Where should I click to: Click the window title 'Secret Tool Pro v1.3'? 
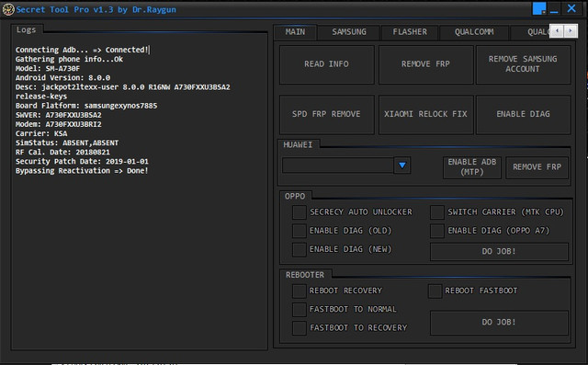click(64, 9)
